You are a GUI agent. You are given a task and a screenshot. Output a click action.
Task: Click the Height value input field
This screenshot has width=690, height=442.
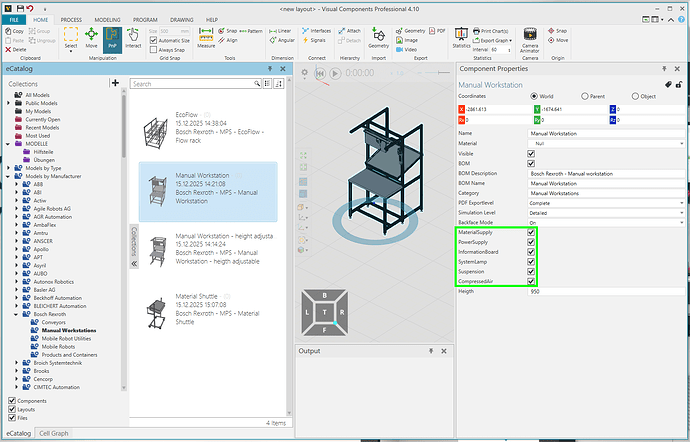point(602,292)
